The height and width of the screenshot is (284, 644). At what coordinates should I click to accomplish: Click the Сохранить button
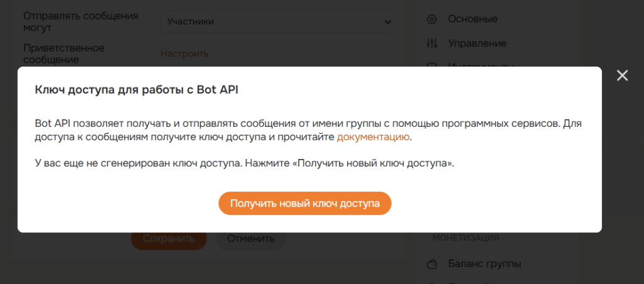pos(168,239)
